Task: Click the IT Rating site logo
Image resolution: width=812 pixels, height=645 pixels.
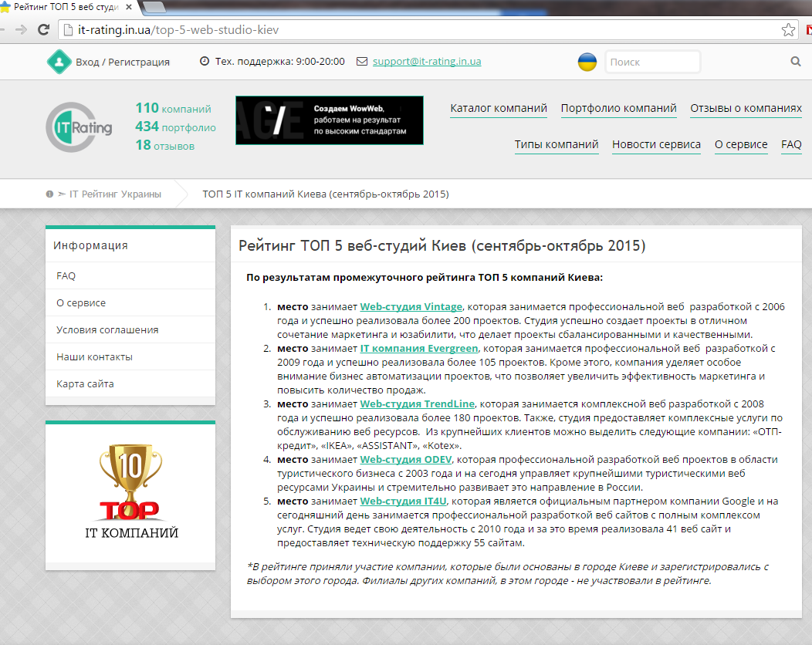Action: click(x=79, y=127)
